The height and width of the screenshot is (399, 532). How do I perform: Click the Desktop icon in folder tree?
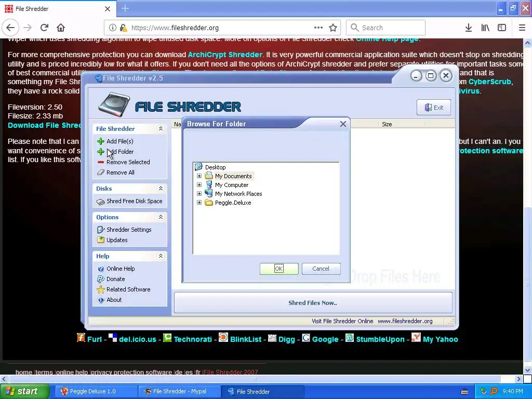click(198, 167)
